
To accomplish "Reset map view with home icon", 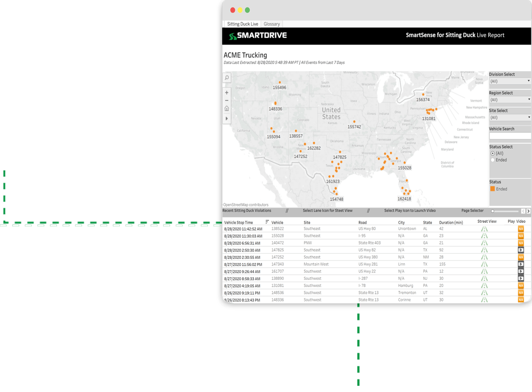I will [227, 108].
